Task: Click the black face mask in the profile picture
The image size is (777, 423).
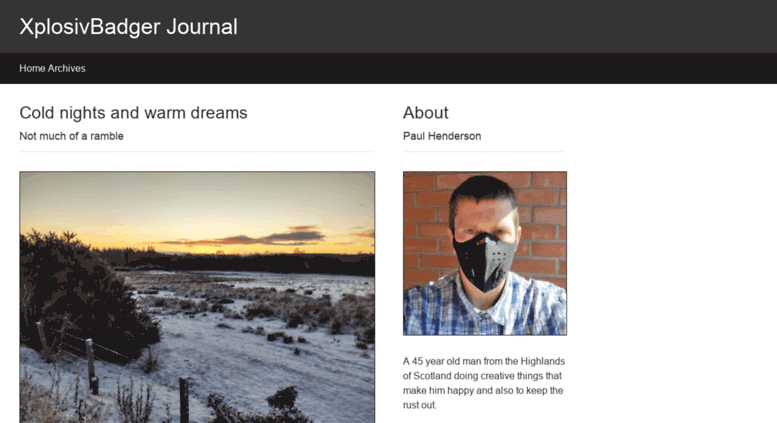Action: point(484,261)
